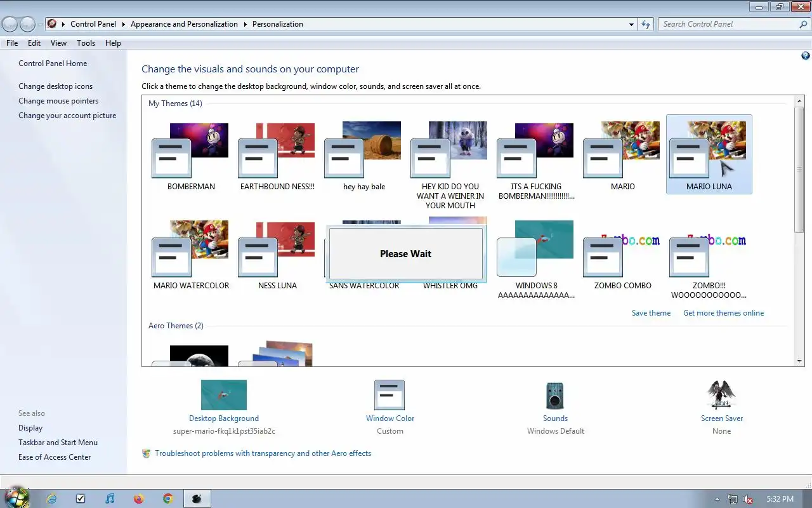Show hidden tray icons arrow
The image size is (812, 508).
point(717,499)
